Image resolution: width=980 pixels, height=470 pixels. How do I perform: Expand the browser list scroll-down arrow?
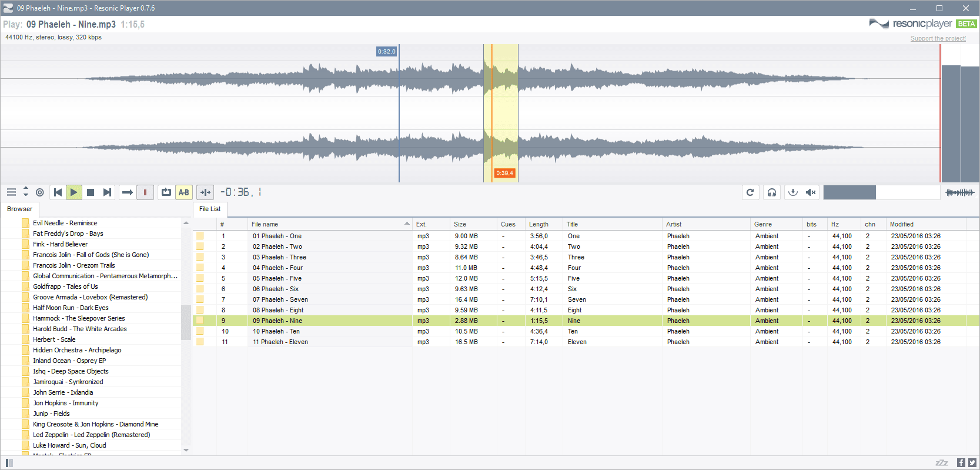186,450
